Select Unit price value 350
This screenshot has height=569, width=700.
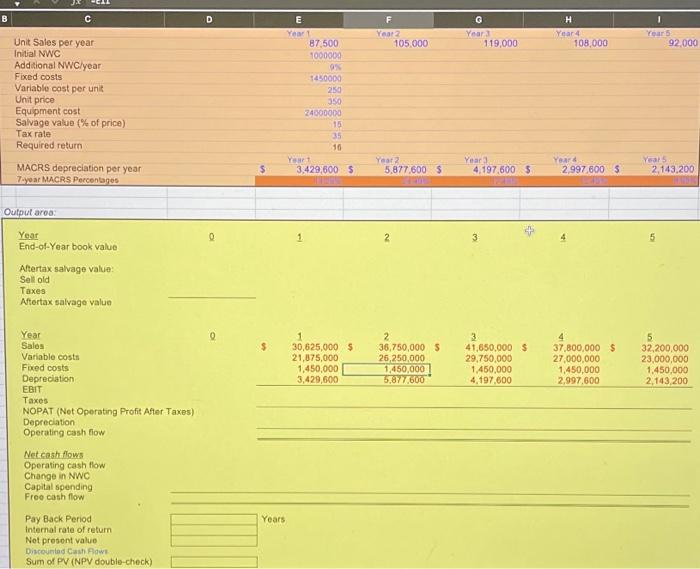point(334,101)
